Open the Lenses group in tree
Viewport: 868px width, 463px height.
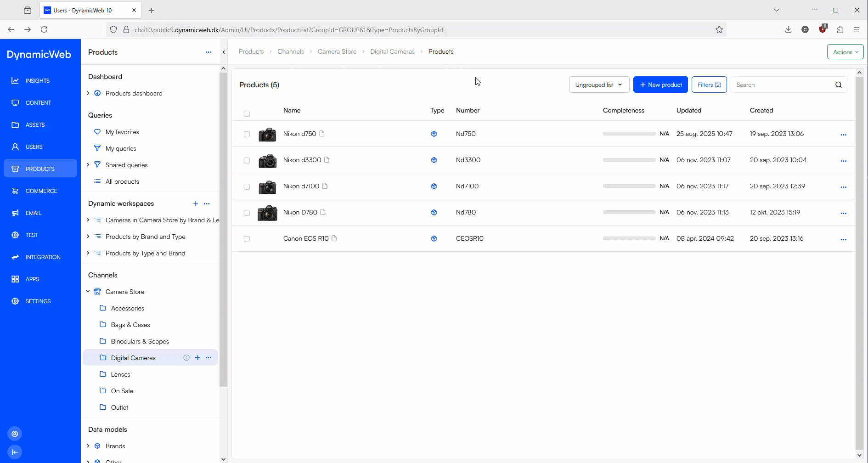click(x=120, y=374)
